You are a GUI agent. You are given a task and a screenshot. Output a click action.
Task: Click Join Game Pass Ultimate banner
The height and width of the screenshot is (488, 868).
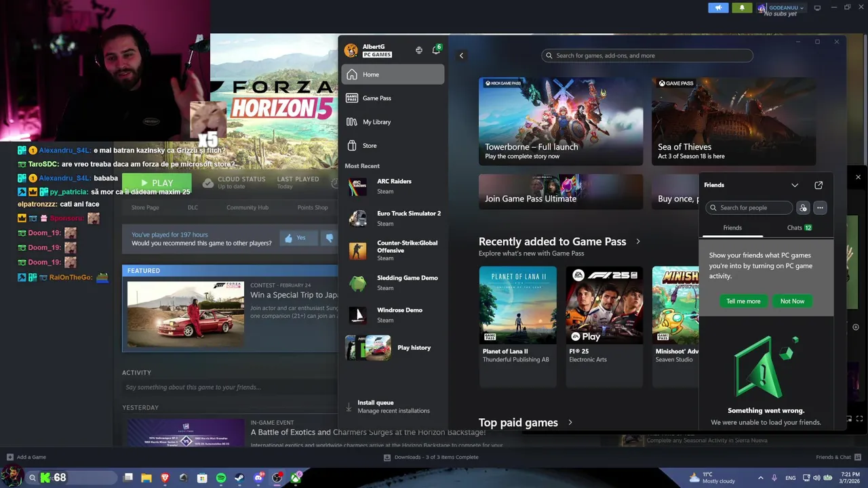tap(561, 192)
